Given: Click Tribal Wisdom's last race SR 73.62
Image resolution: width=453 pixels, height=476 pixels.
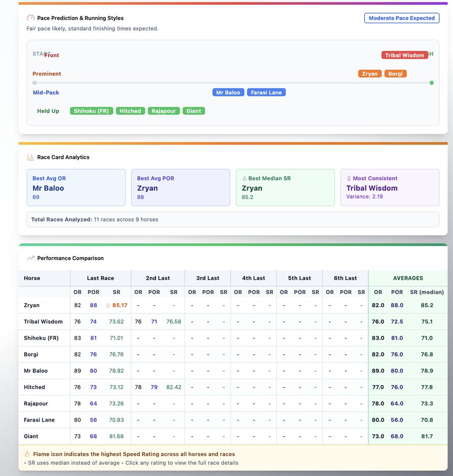Looking at the screenshot, I should tap(116, 322).
